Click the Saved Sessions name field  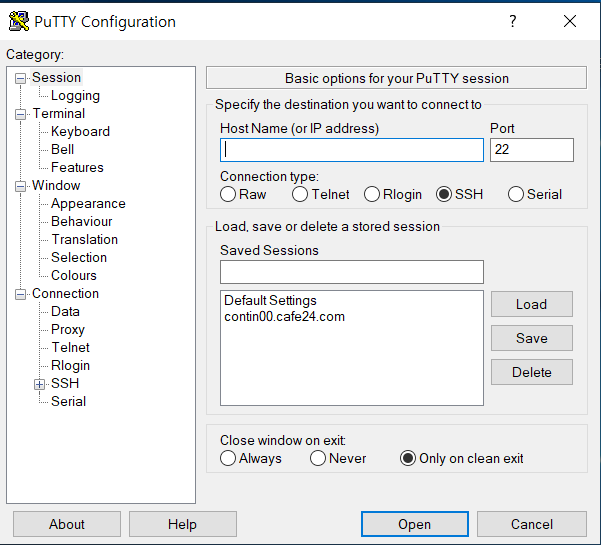[352, 272]
